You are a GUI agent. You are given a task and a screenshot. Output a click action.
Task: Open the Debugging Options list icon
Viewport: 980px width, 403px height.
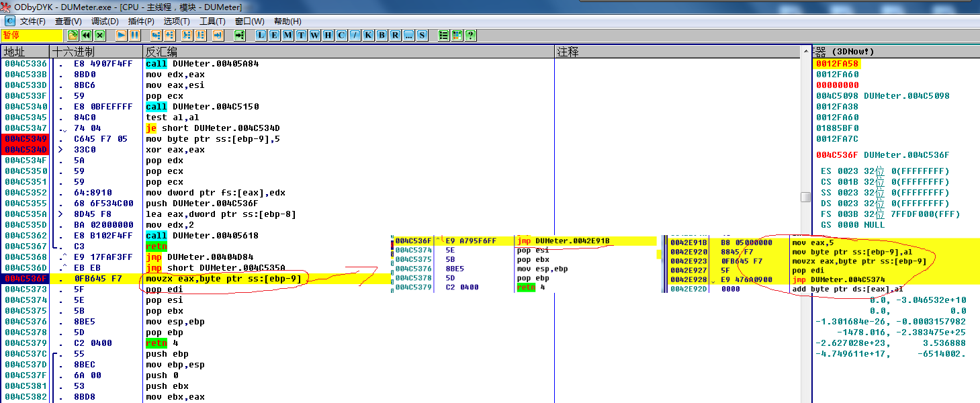[x=444, y=35]
